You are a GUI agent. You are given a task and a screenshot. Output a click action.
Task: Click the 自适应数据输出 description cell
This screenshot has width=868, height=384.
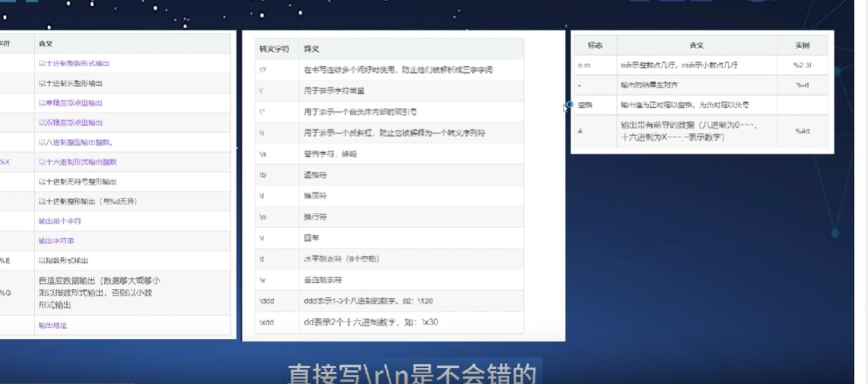132,293
